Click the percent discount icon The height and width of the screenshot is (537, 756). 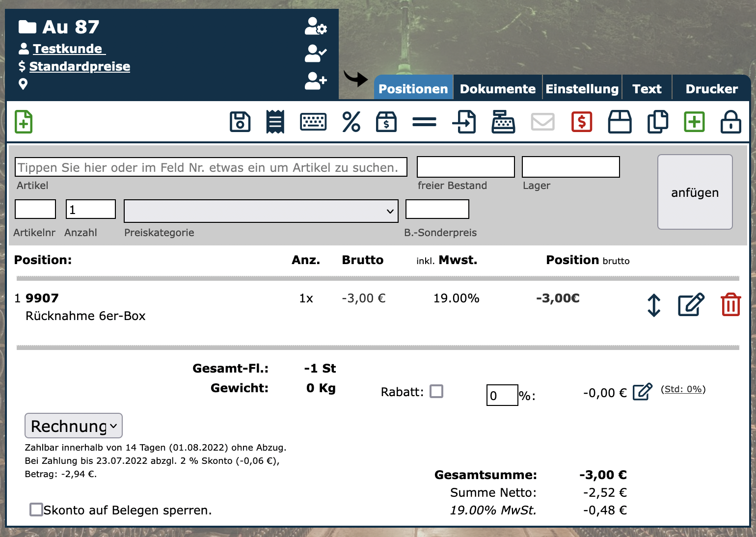coord(351,122)
